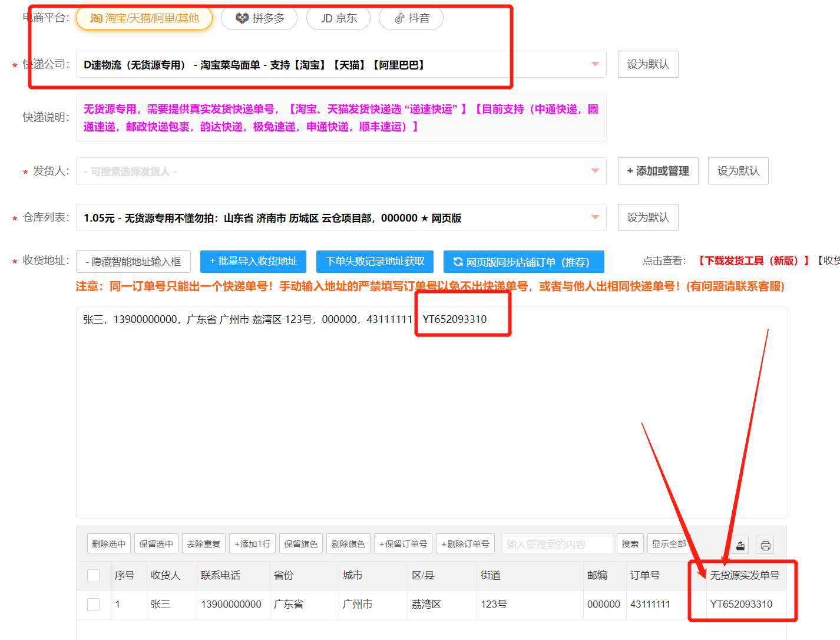Click 添加或管理 sender button
This screenshot has height=640, width=840.
click(x=657, y=171)
